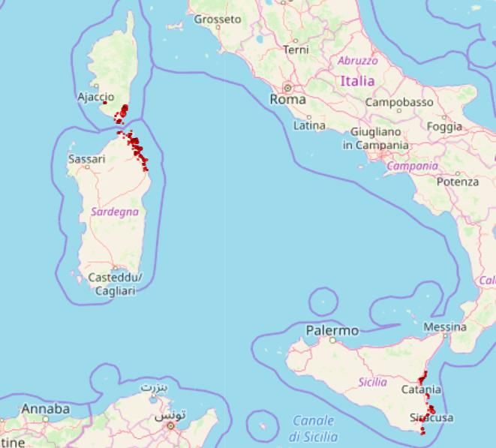Click the Tunis city marker circle
This screenshot has width=496, height=448.
pos(171,426)
